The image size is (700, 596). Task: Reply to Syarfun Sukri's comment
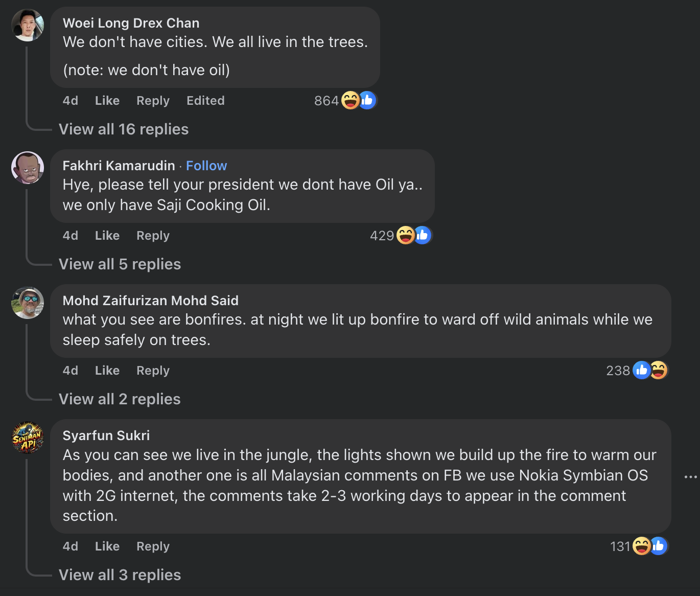coord(153,546)
